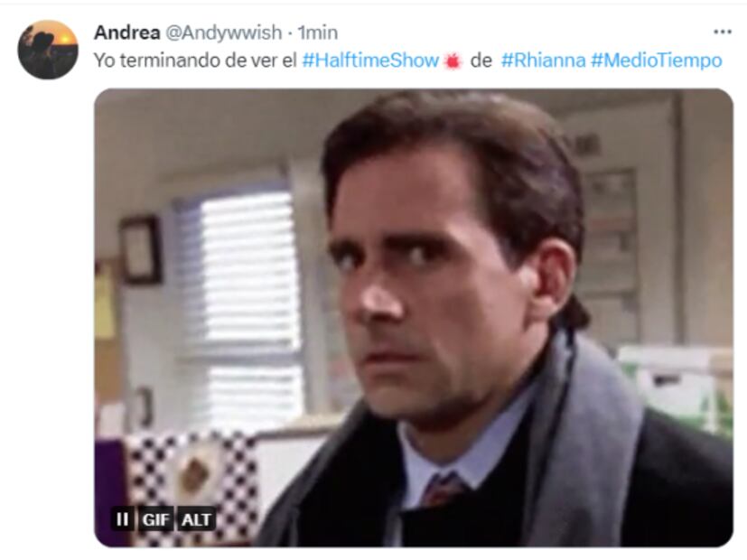Click the display name Andrea
This screenshot has height=560, width=747.
pos(126,33)
